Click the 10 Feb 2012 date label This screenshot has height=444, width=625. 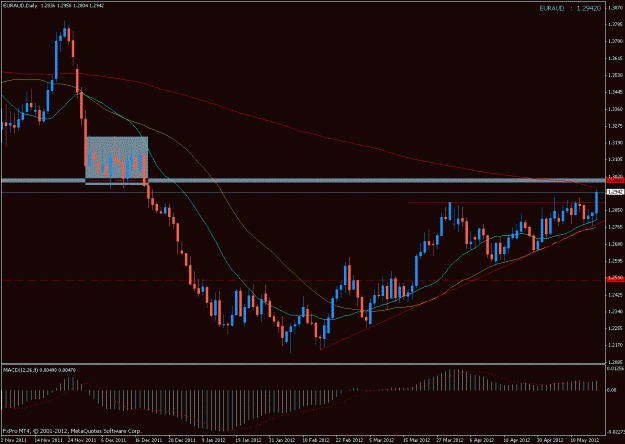(316, 440)
